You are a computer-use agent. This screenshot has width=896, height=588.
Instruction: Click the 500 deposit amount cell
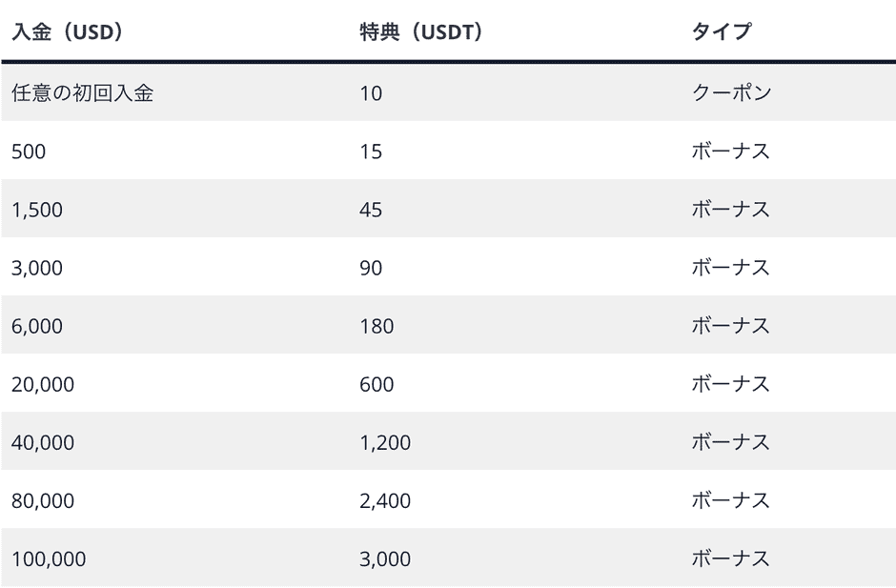29,152
